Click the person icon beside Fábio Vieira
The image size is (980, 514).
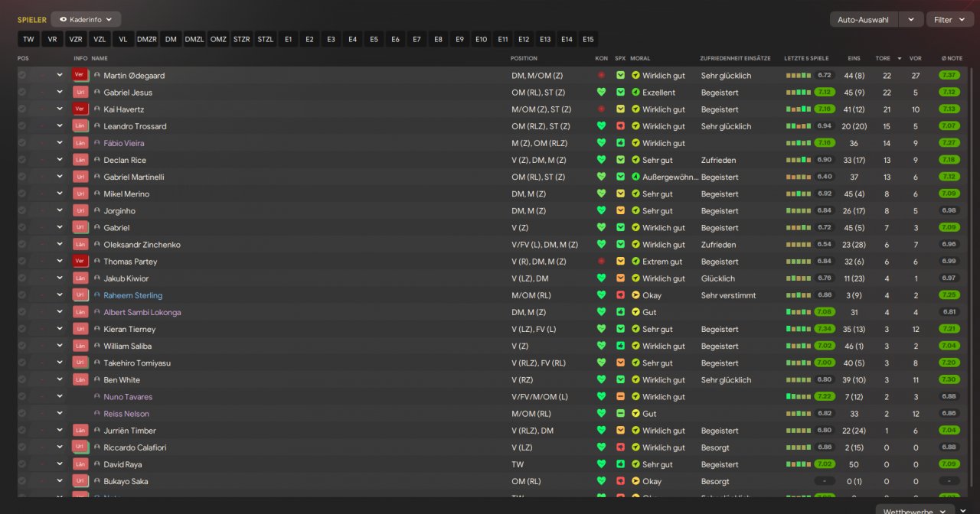point(97,143)
